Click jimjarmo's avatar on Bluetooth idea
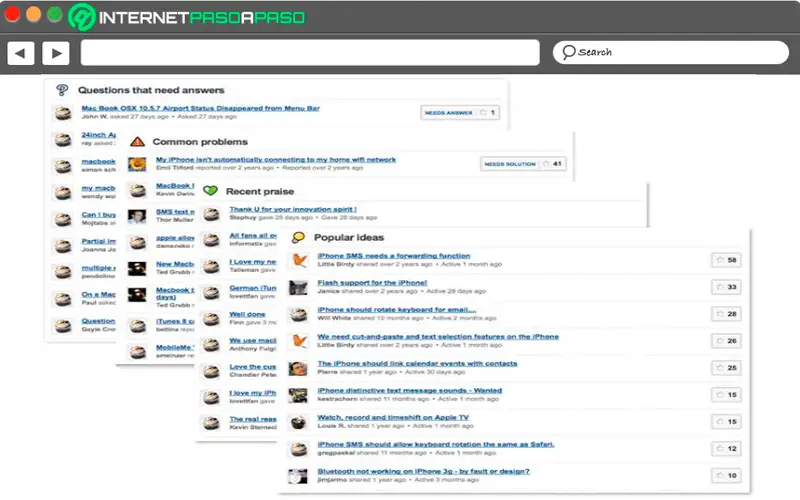This screenshot has width=800, height=500. coord(298,476)
